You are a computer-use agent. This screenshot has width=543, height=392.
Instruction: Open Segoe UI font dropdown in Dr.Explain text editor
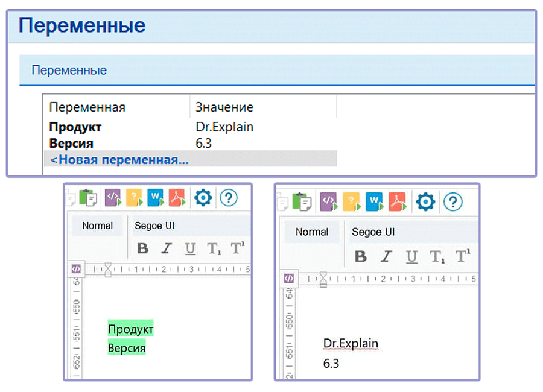click(413, 232)
